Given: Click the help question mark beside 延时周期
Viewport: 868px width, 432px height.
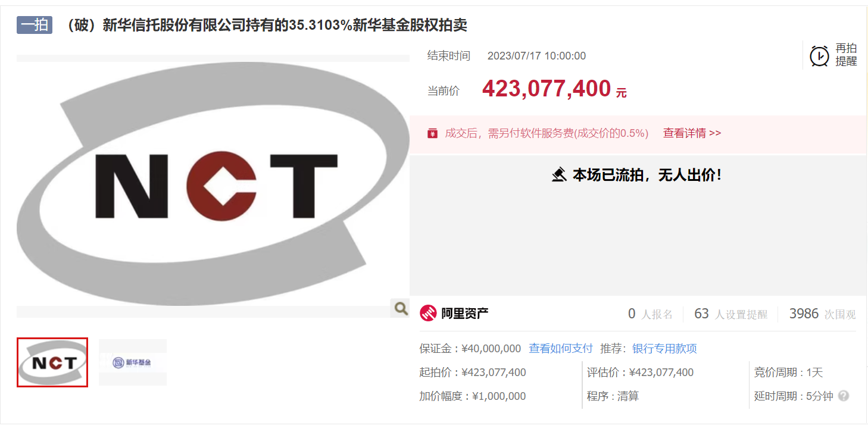Looking at the screenshot, I should (x=843, y=396).
